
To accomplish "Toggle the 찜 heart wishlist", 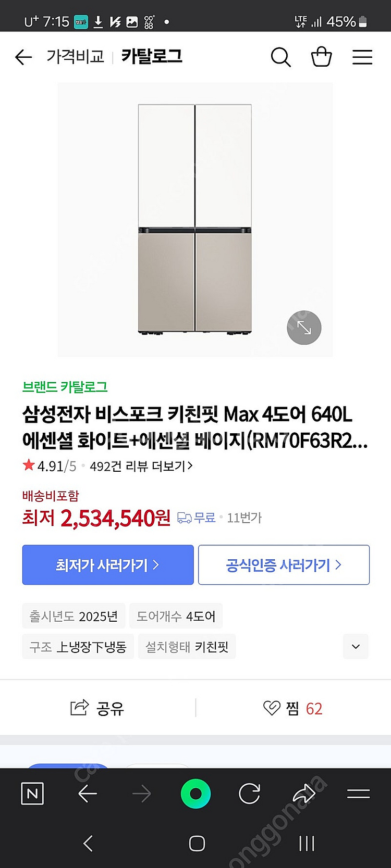I will 292,708.
